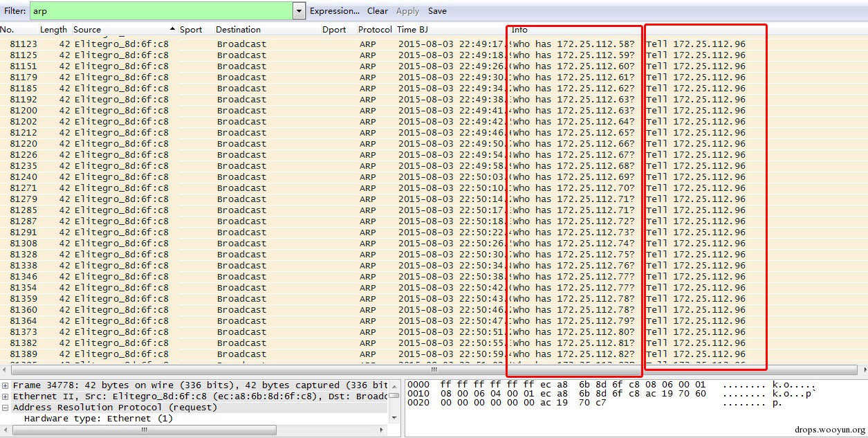
Task: Collapse the Address Resolution Protocol node
Action: click(x=6, y=408)
